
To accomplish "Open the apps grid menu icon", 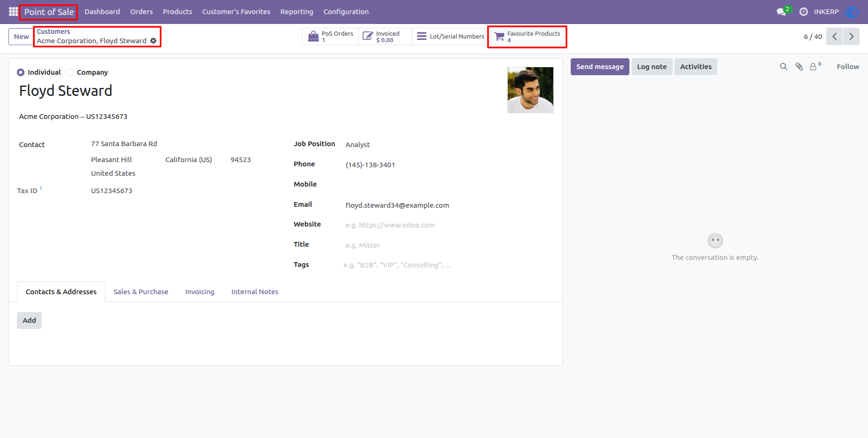I will [13, 11].
